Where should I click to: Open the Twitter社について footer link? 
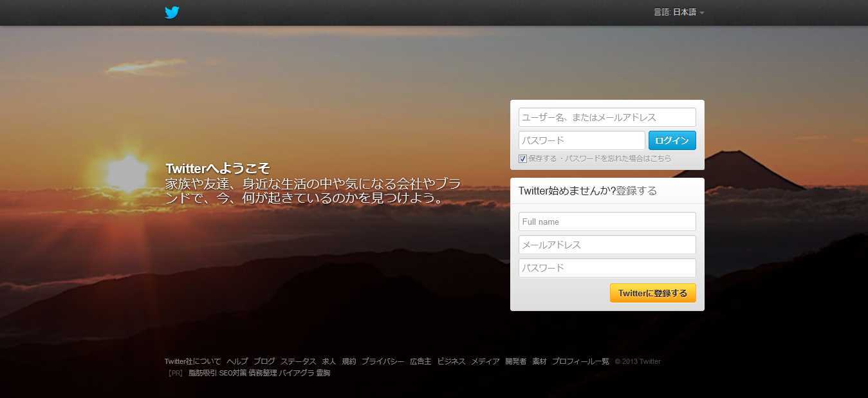192,361
